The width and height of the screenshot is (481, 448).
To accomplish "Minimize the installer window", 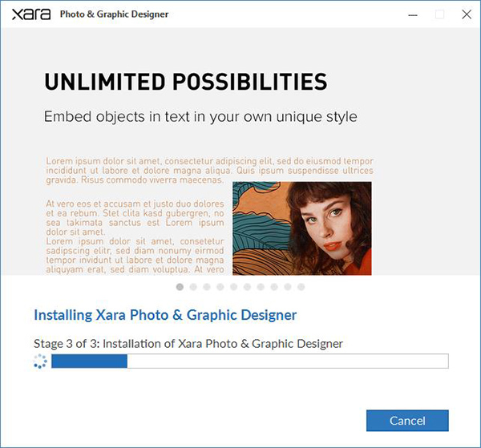I will tap(413, 14).
